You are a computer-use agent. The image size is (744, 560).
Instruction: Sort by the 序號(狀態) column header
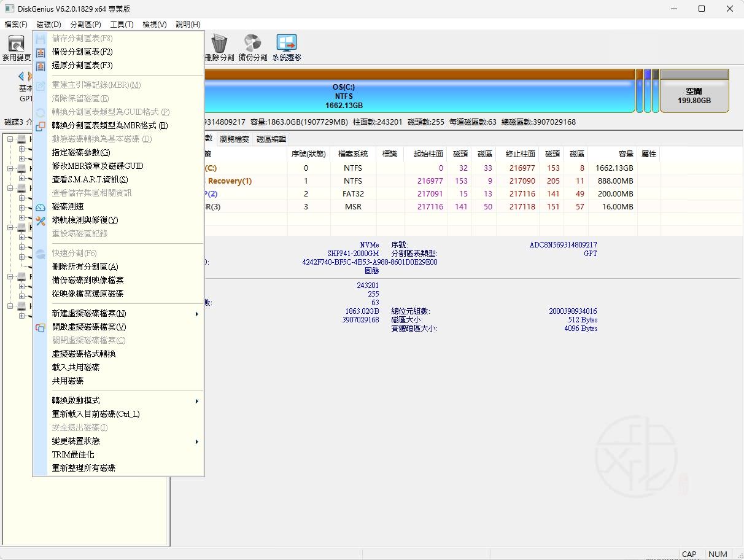[309, 154]
